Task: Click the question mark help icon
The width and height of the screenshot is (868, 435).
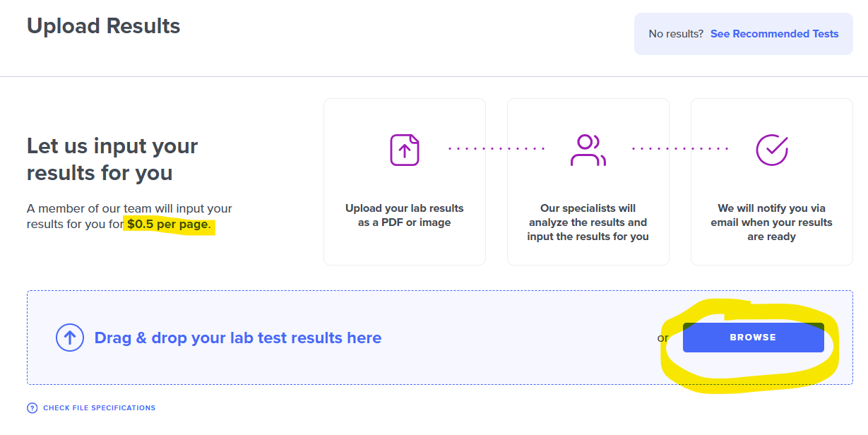Action: (x=32, y=407)
